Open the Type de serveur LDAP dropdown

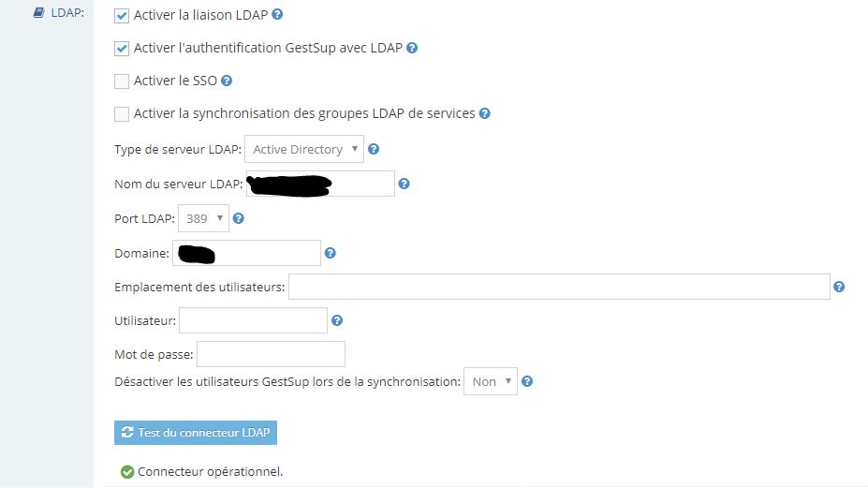(304, 149)
